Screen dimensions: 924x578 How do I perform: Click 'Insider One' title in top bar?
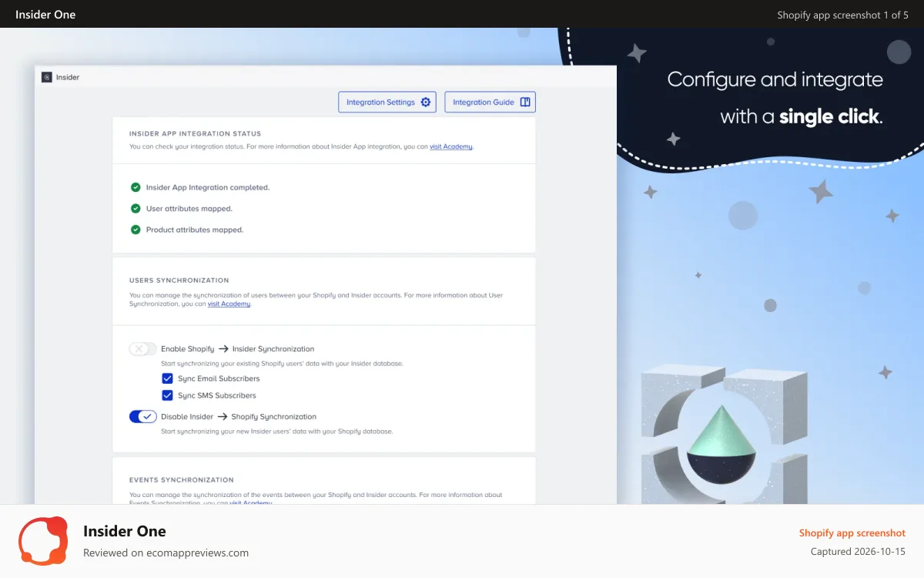pyautogui.click(x=45, y=15)
